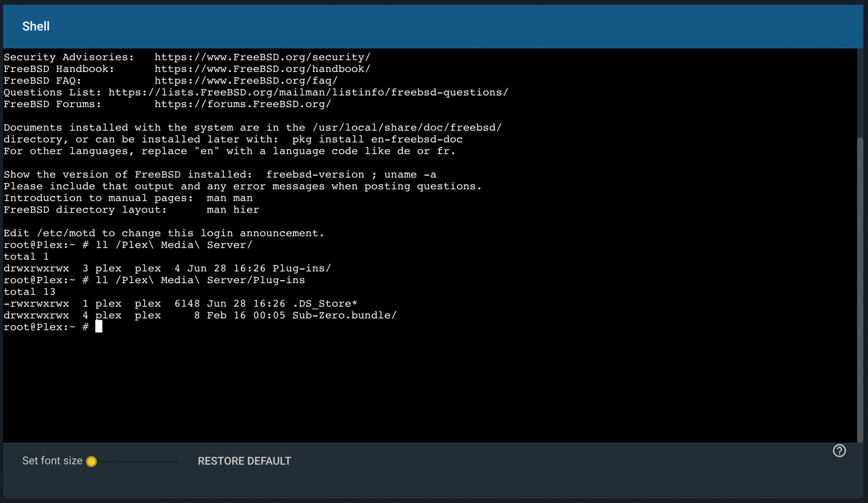The width and height of the screenshot is (868, 503).
Task: Click the "Feb 16 00:05" timestamp
Action: pos(246,315)
